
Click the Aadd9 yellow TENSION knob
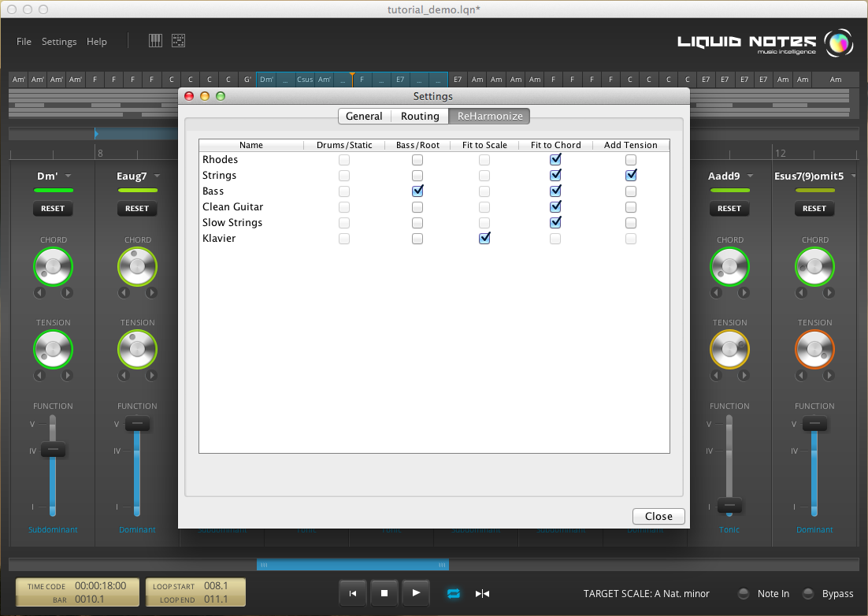click(729, 349)
